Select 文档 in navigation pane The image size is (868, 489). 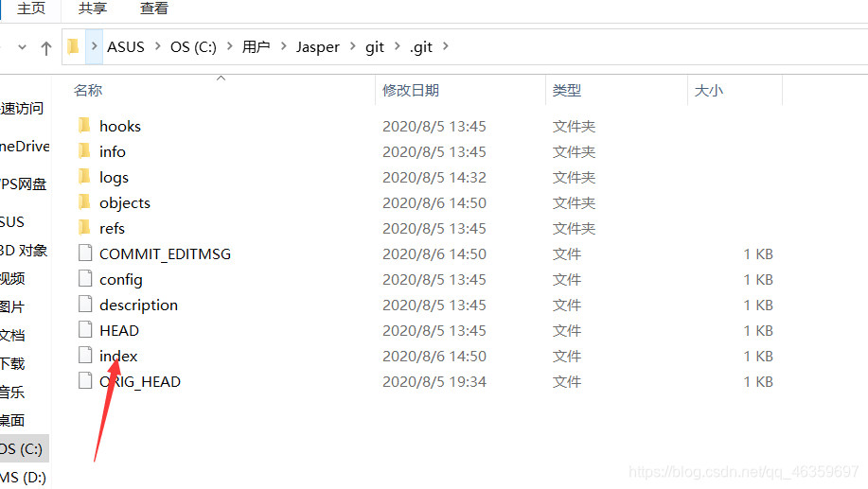tap(12, 335)
